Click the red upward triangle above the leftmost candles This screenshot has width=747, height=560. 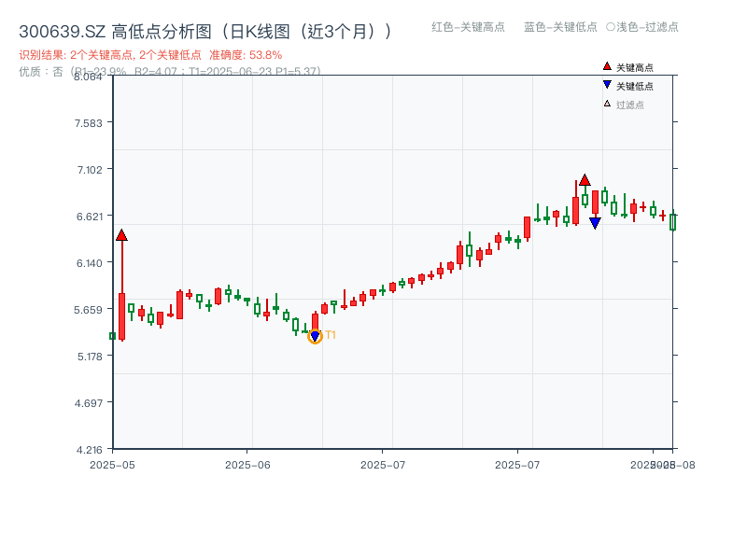(121, 233)
